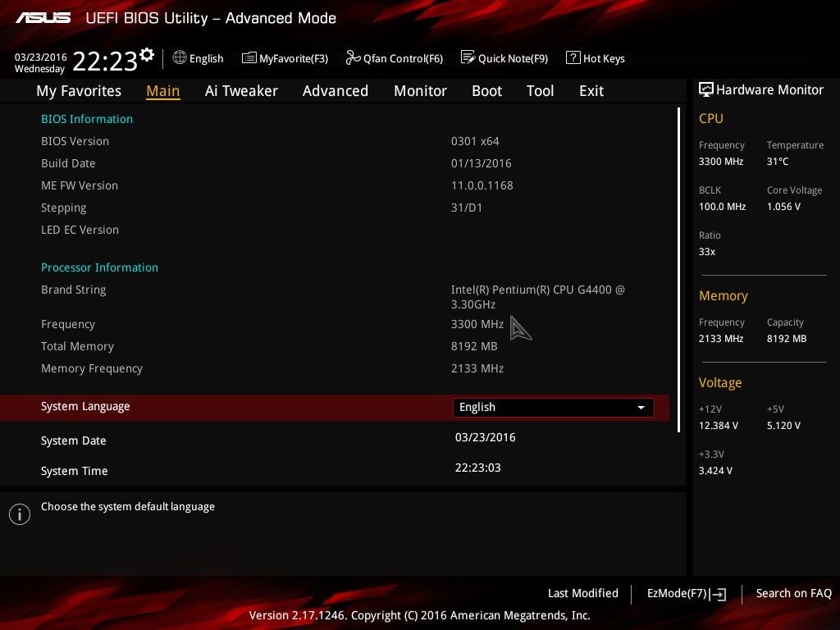Go to the Advanced tab
Viewport: 840px width, 630px height.
pos(336,91)
